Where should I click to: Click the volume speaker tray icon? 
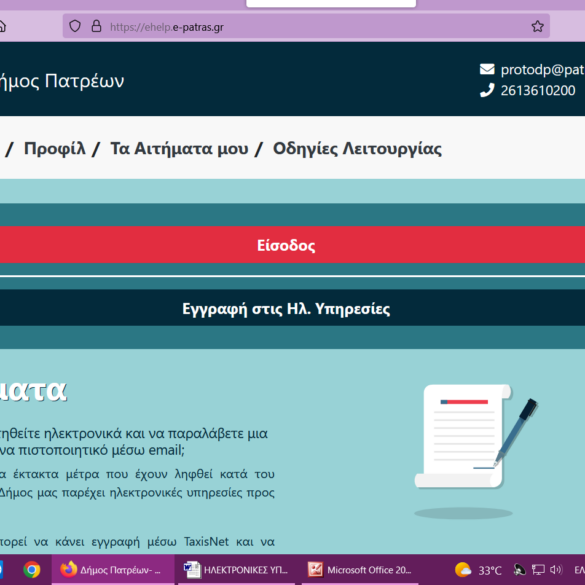[555, 569]
